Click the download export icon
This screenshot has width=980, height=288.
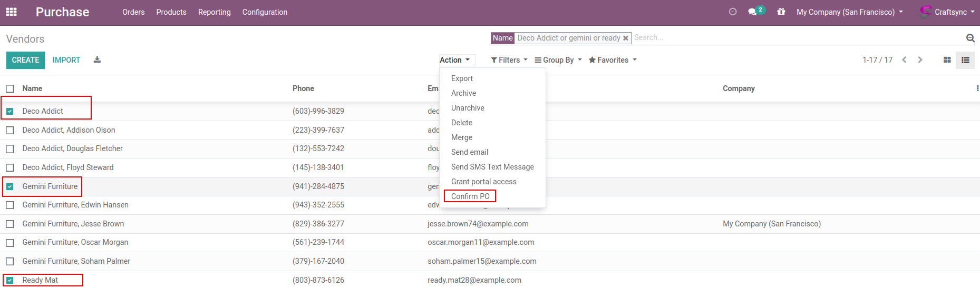pyautogui.click(x=97, y=60)
